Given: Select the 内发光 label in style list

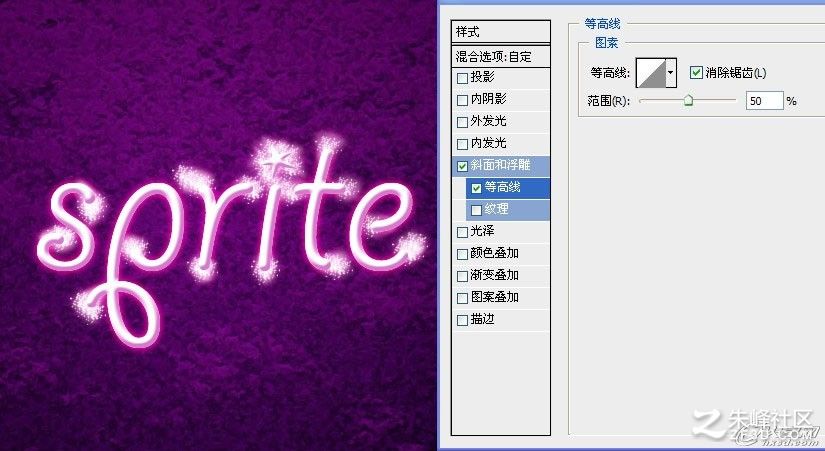Looking at the screenshot, I should click(x=489, y=143).
